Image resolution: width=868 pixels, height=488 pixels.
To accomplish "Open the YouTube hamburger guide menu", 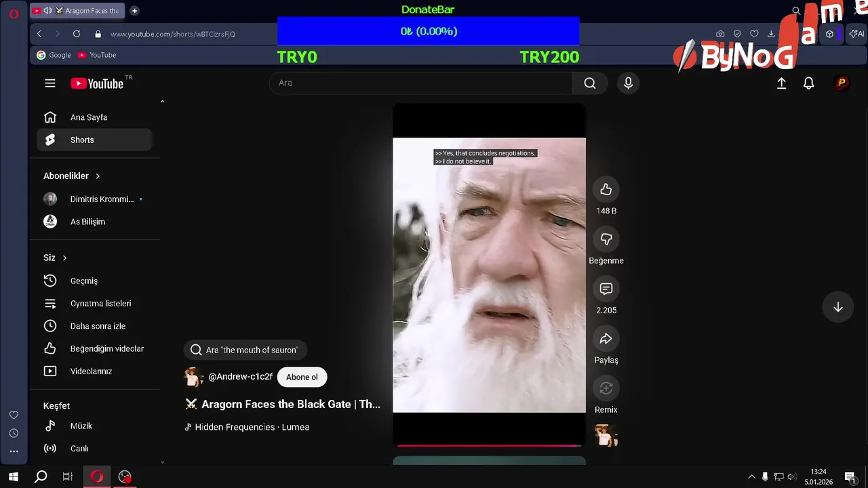I will point(50,83).
